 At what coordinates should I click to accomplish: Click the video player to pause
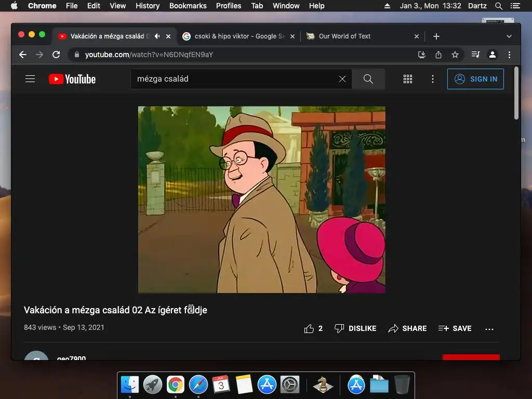tap(262, 199)
